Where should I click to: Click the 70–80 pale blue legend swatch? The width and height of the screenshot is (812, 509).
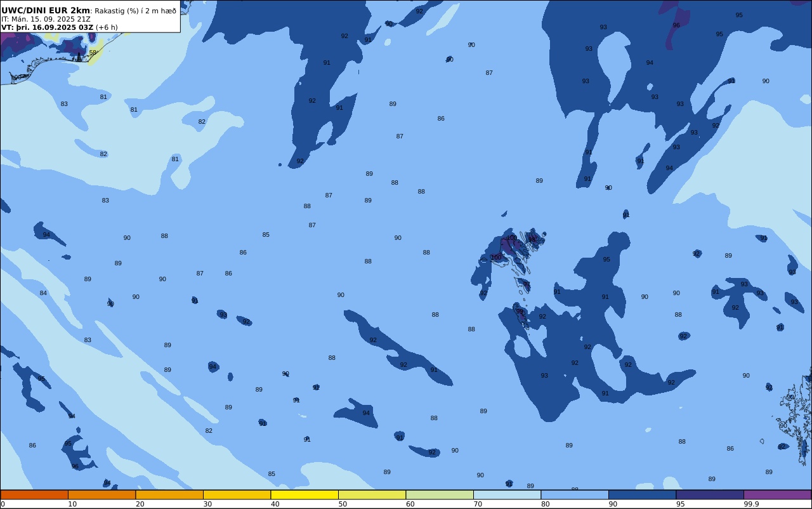pos(507,494)
